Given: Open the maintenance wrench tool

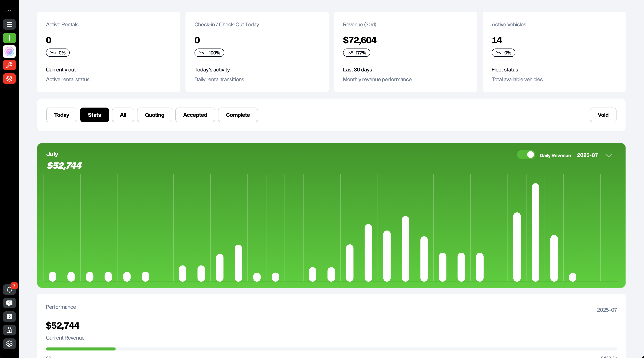Looking at the screenshot, I should 9,65.
